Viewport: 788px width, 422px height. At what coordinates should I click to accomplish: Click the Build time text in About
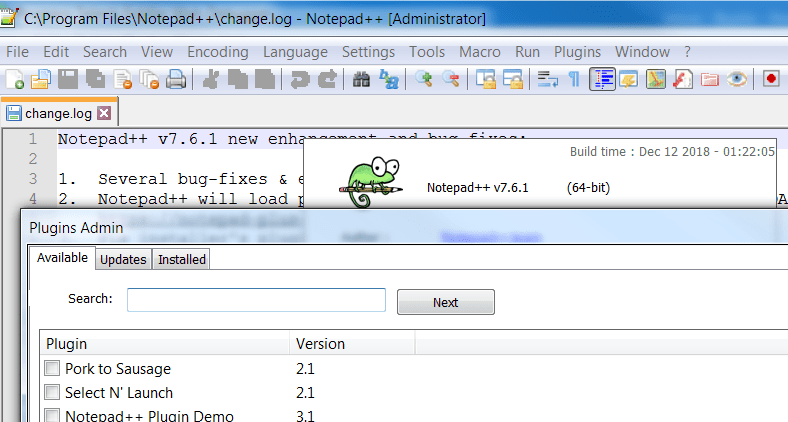pos(672,152)
